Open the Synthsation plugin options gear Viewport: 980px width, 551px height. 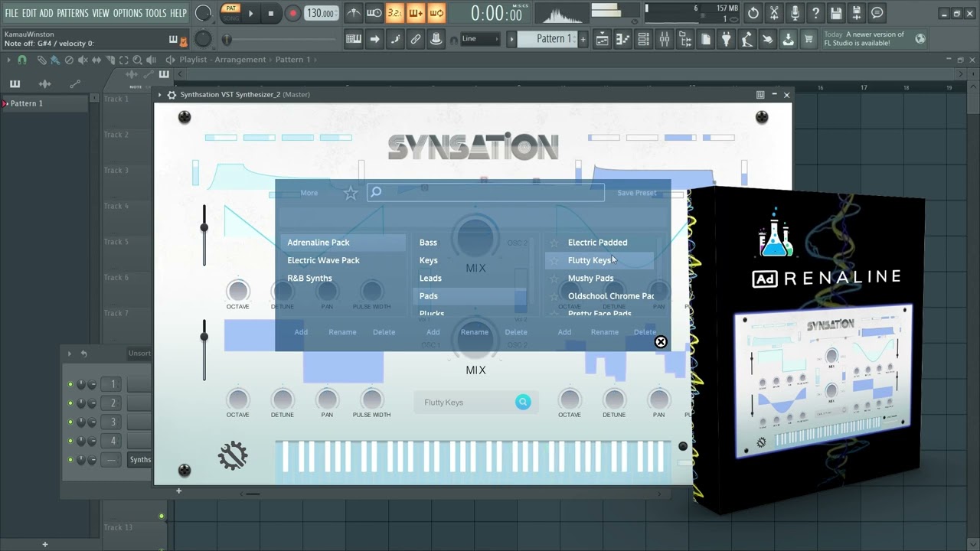pos(171,95)
